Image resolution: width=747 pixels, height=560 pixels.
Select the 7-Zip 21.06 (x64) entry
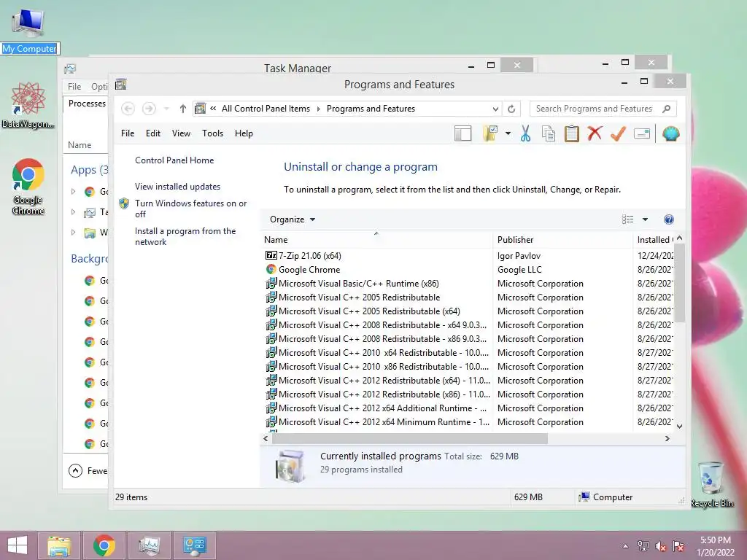pos(309,256)
